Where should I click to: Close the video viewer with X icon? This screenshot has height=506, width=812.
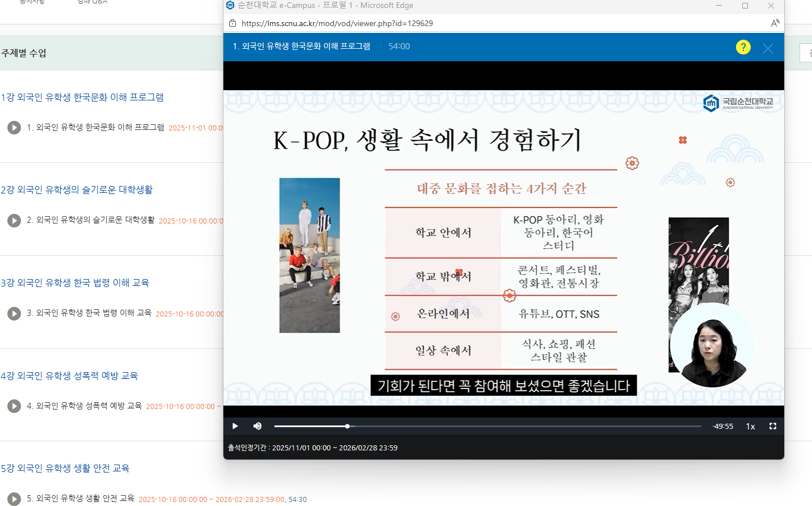pos(768,48)
